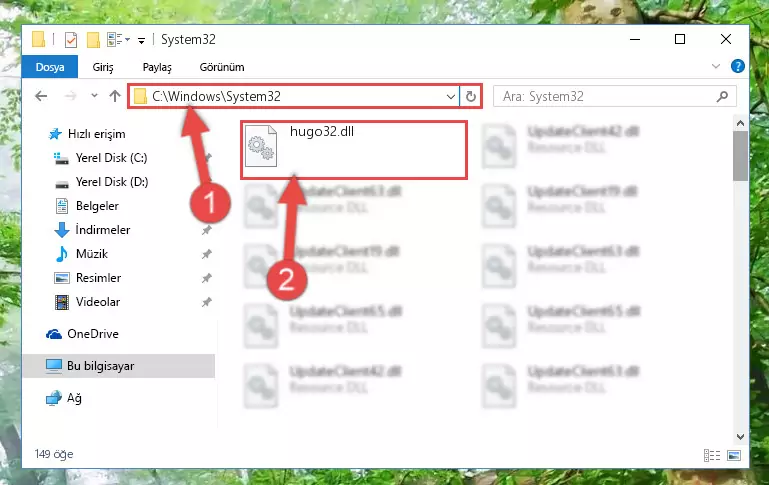Screen dimensions: 769x485
Task: Expand the address bar history dropdown
Action: [451, 97]
